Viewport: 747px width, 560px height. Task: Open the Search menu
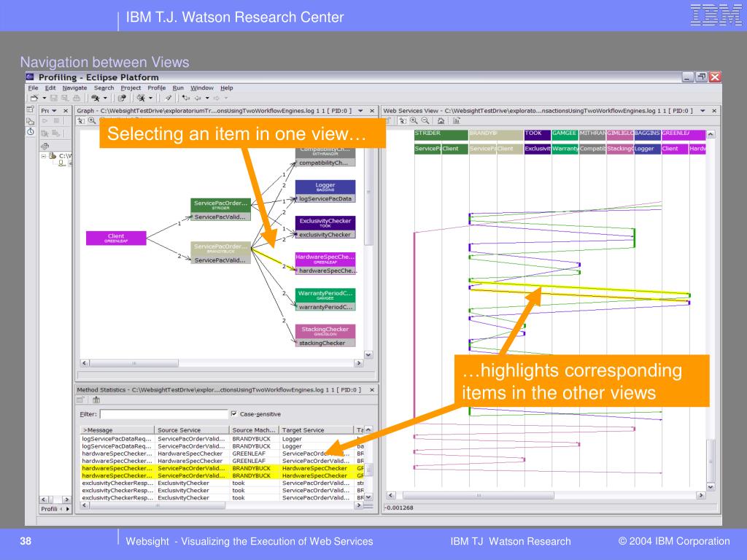(x=104, y=87)
